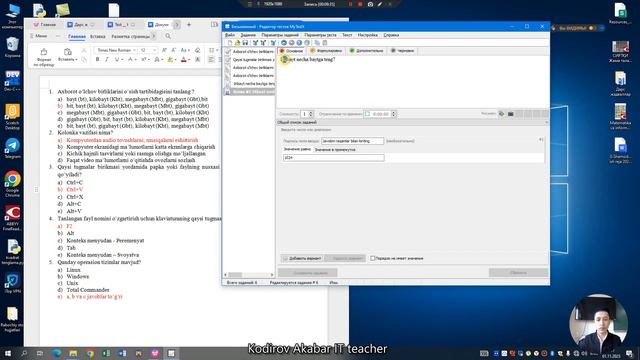This screenshot has height=360, width=640.
Task: Open the Aa change case dropdown
Action: pos(185,50)
